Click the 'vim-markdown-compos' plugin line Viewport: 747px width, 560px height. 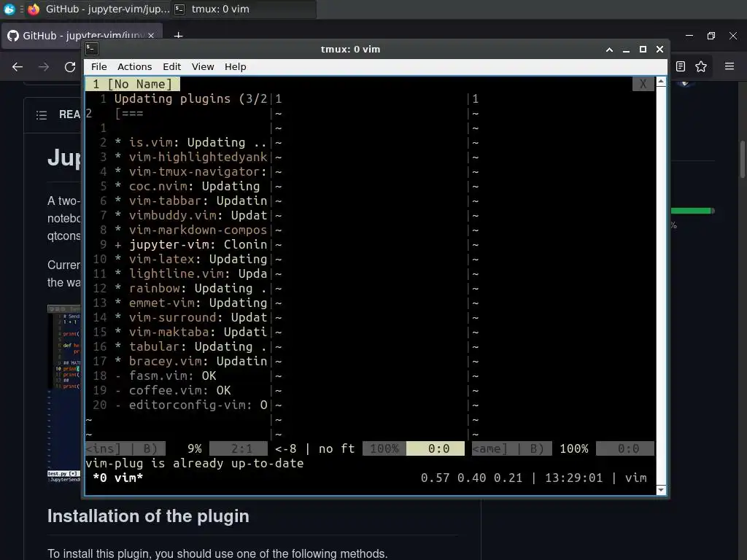click(190, 230)
